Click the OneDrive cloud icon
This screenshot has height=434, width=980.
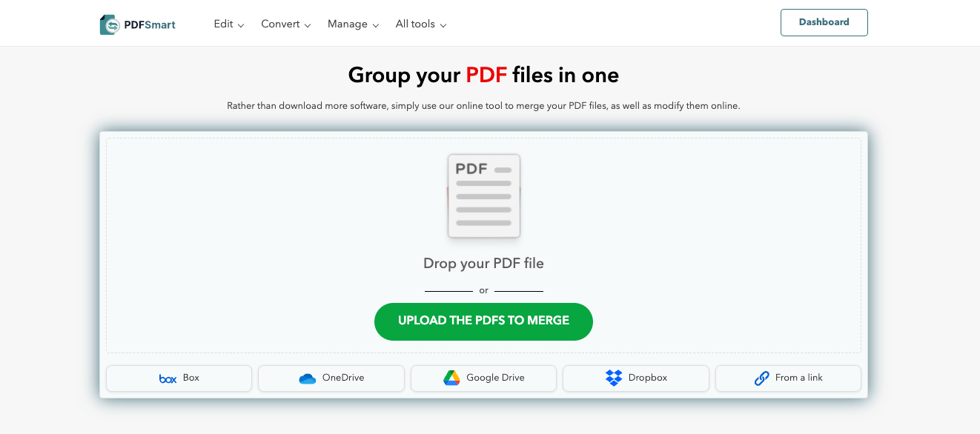tap(307, 378)
